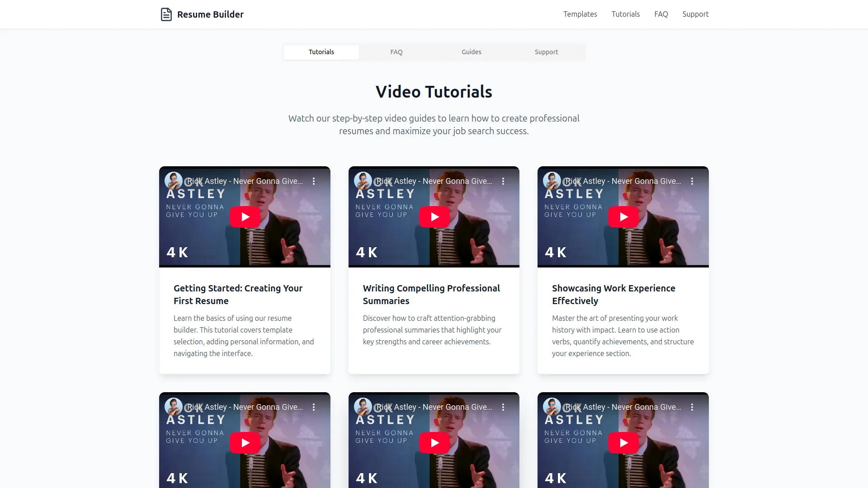Click the Rick Astley video title link

(244, 181)
